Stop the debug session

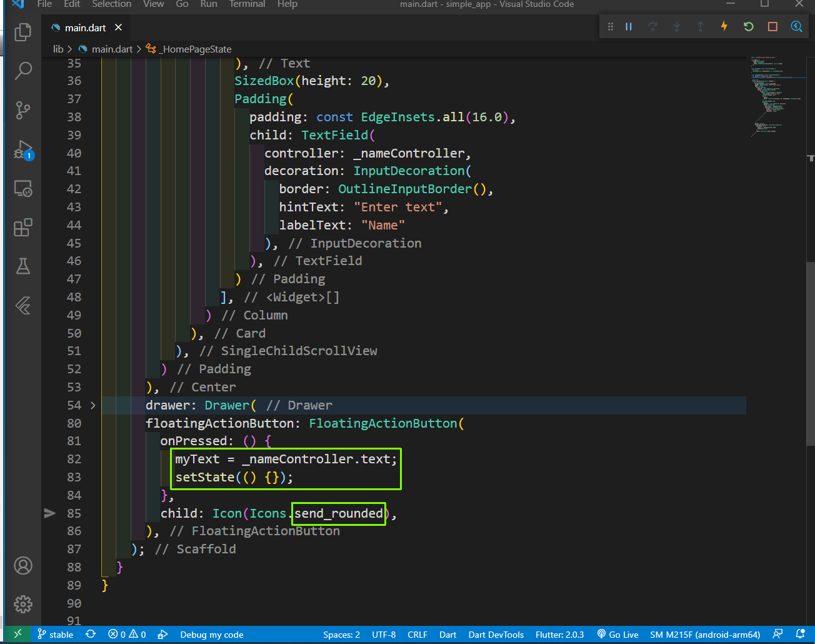[772, 26]
